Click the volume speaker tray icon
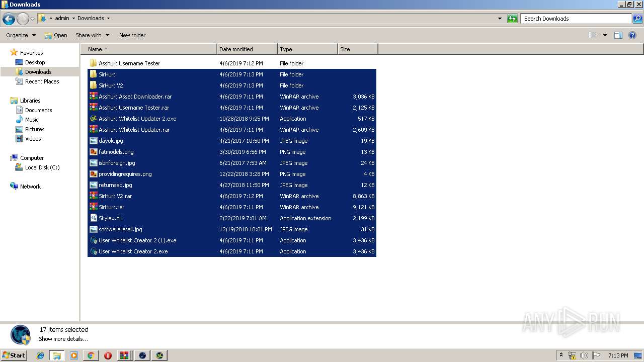 [584, 355]
